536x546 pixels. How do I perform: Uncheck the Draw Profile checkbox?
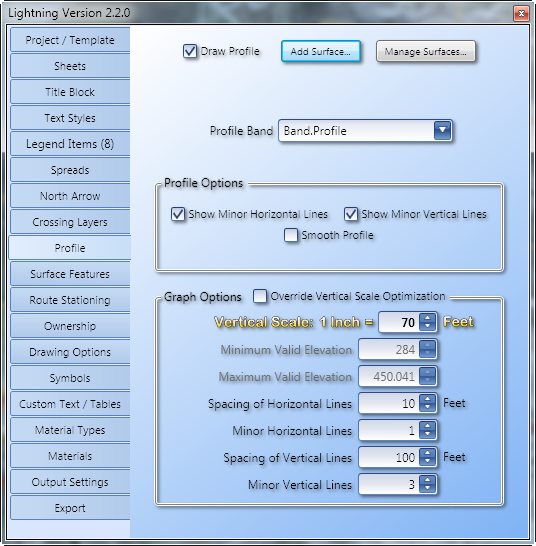[190, 51]
